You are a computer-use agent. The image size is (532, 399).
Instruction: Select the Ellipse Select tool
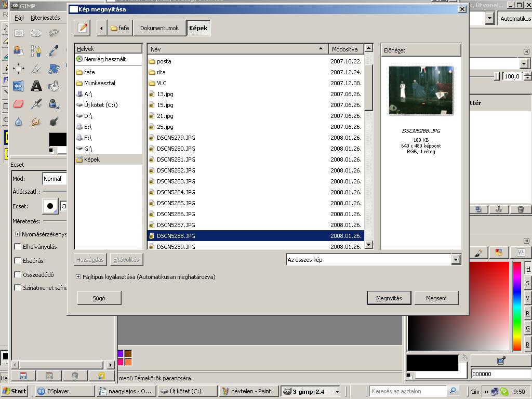pos(36,33)
